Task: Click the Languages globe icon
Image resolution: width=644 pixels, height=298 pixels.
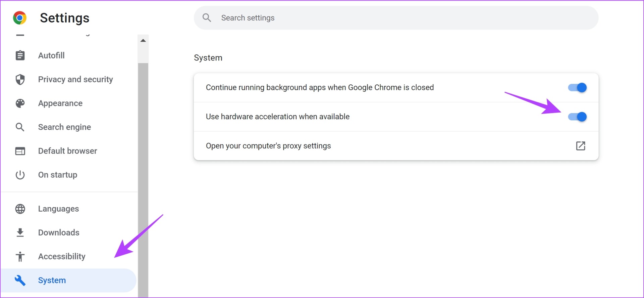Action: (20, 209)
